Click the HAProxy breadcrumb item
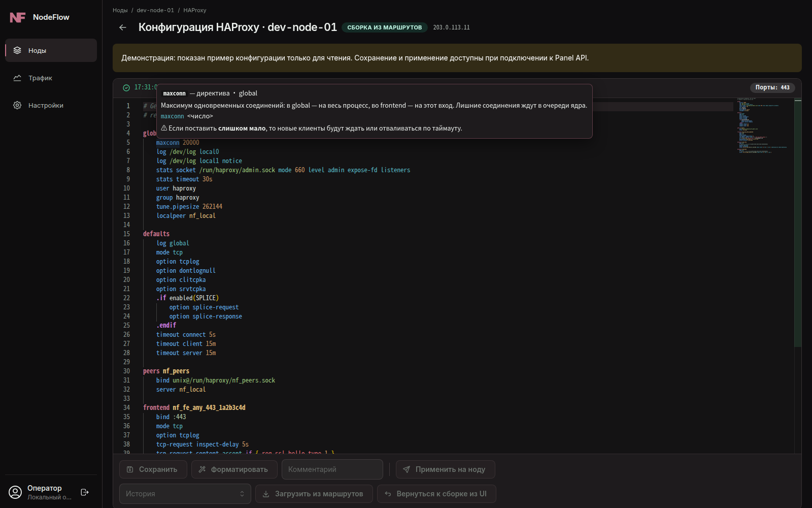 pyautogui.click(x=195, y=10)
